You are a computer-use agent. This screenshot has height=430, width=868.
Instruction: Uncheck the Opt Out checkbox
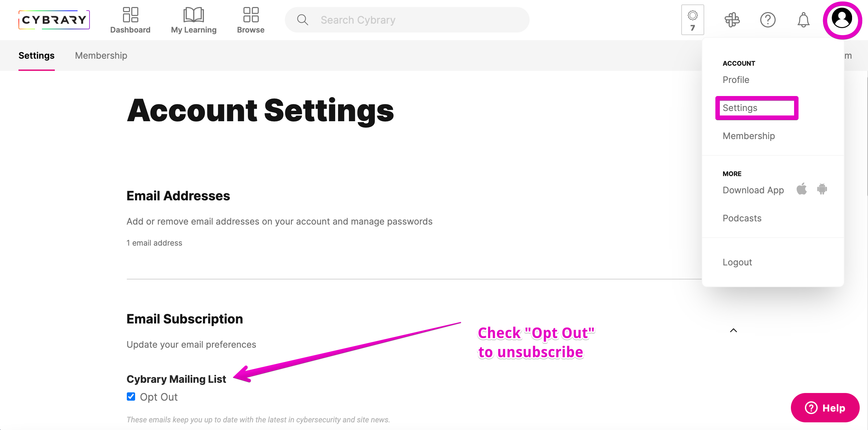click(131, 396)
